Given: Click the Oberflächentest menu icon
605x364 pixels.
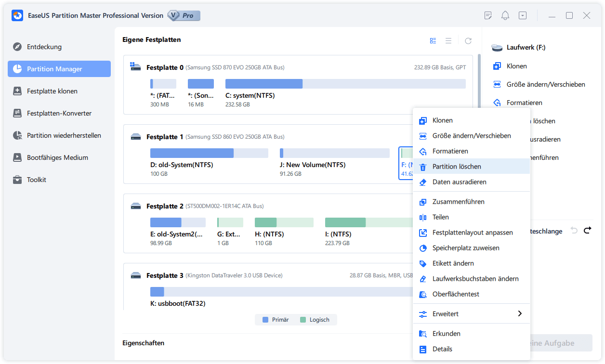Looking at the screenshot, I should (x=423, y=294).
